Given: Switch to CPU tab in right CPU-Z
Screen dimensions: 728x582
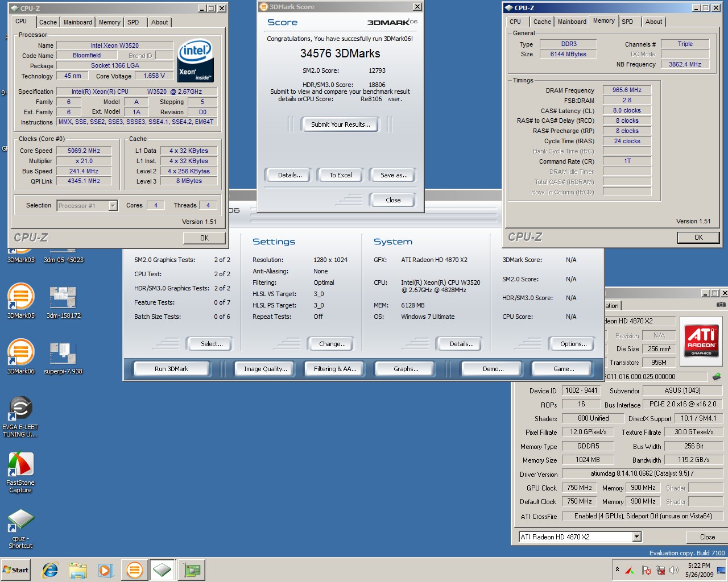Looking at the screenshot, I should pos(515,22).
